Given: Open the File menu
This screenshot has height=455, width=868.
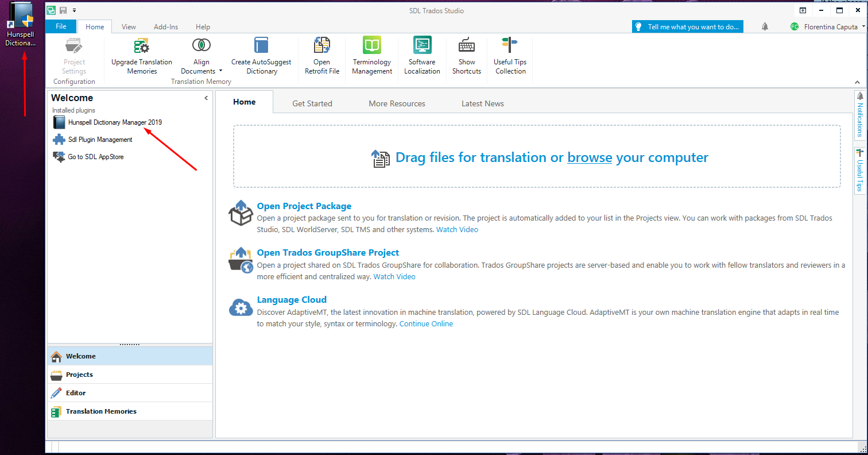Looking at the screenshot, I should point(61,26).
